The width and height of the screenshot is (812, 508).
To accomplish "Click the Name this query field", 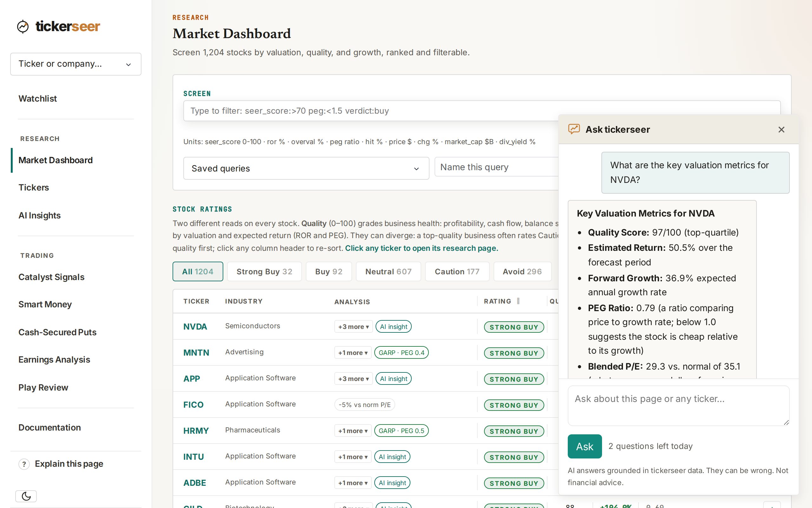I will click(x=497, y=167).
